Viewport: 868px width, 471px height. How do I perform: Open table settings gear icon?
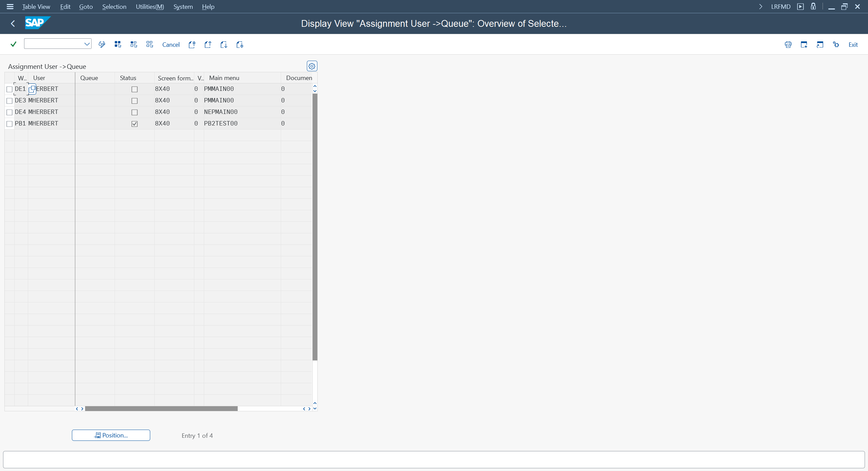(312, 66)
